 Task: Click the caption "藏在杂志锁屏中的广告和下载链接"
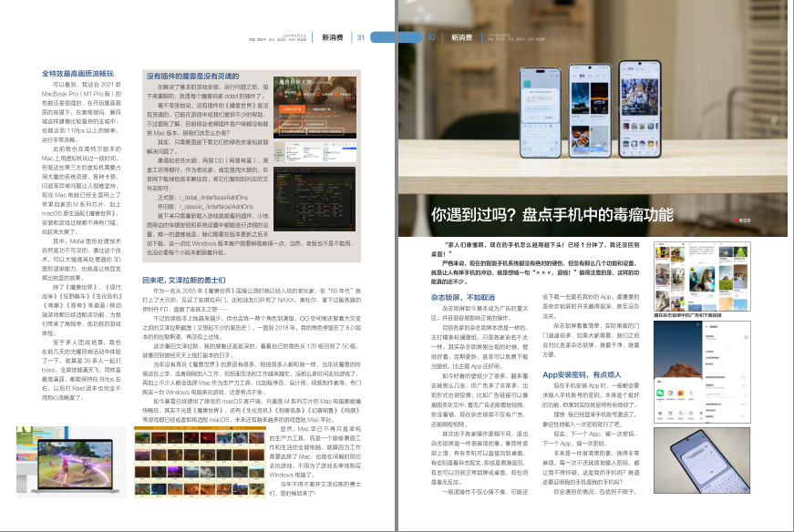click(687, 315)
